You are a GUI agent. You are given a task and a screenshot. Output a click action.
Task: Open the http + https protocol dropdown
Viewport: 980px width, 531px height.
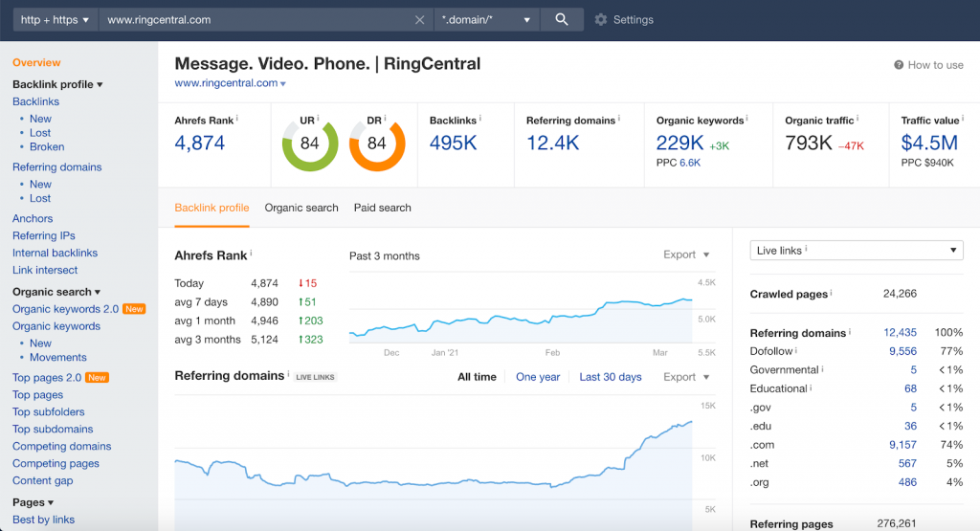point(55,19)
